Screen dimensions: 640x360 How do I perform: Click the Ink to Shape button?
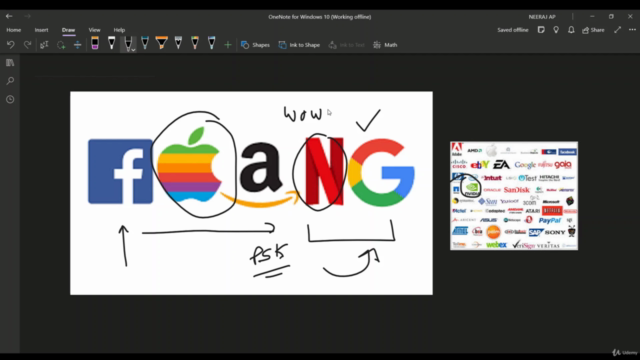(299, 45)
